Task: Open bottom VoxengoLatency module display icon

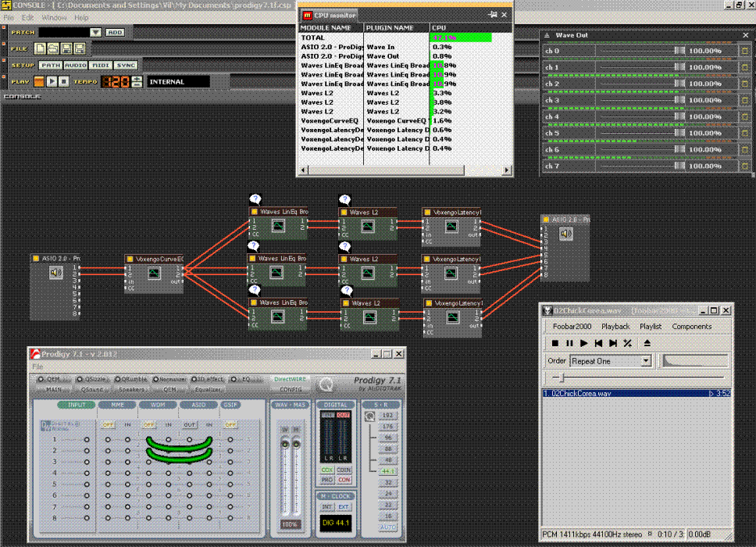Action: [x=453, y=317]
